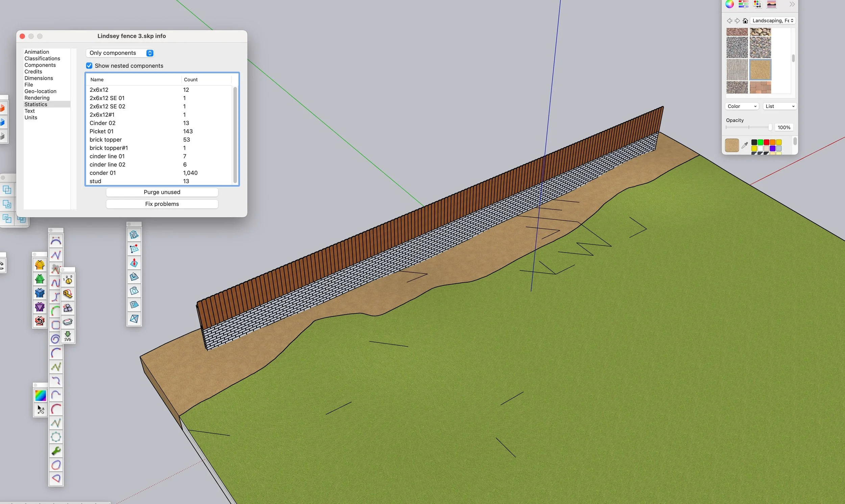Select the river rock material thumbnail
Viewport: 845px width, 504px height.
[x=760, y=32]
